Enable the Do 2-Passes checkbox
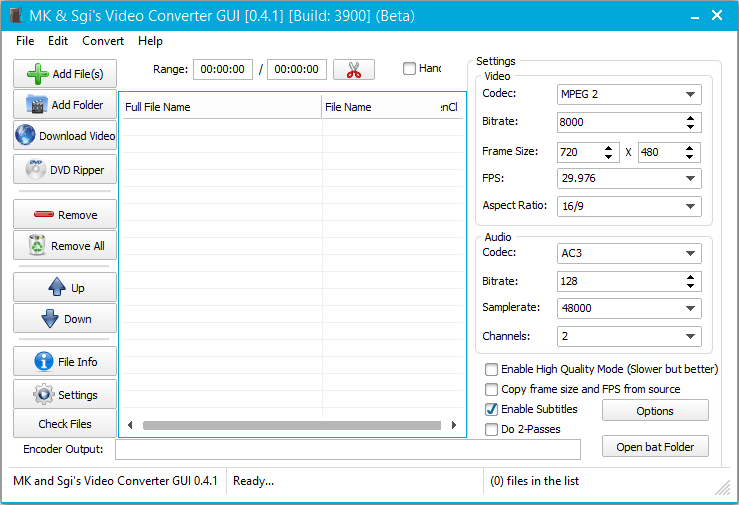739x505 pixels. click(x=491, y=430)
